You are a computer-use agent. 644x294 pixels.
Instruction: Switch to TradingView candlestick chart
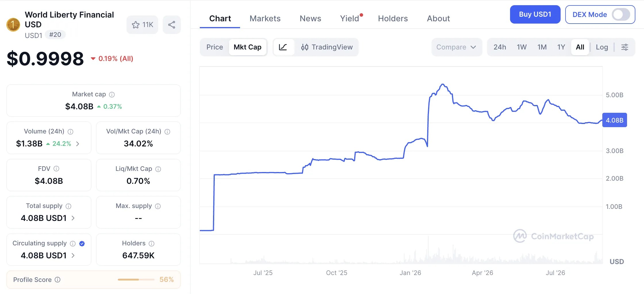tap(327, 47)
